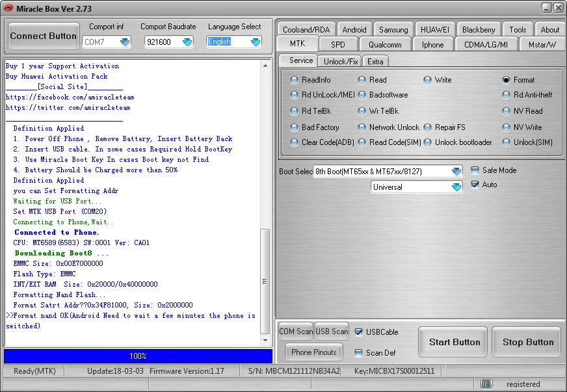
Task: Click the 'Update:18-03-03' status text
Action: (x=115, y=371)
